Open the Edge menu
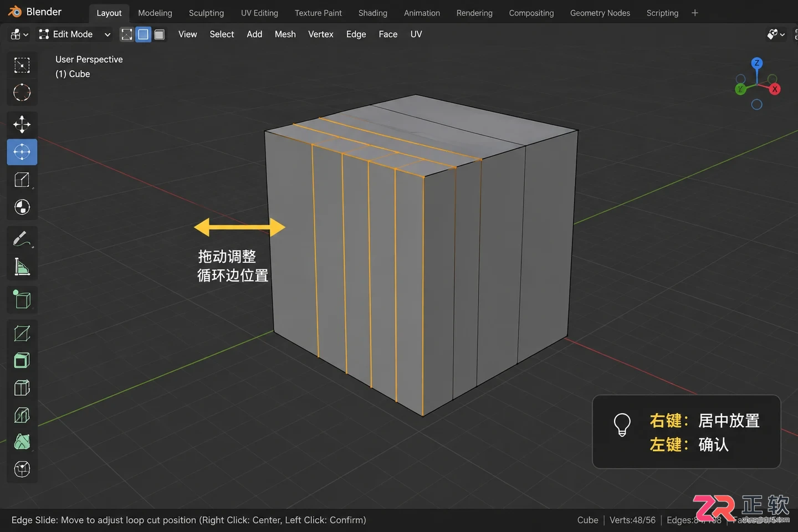Image resolution: width=798 pixels, height=532 pixels. tap(356, 34)
